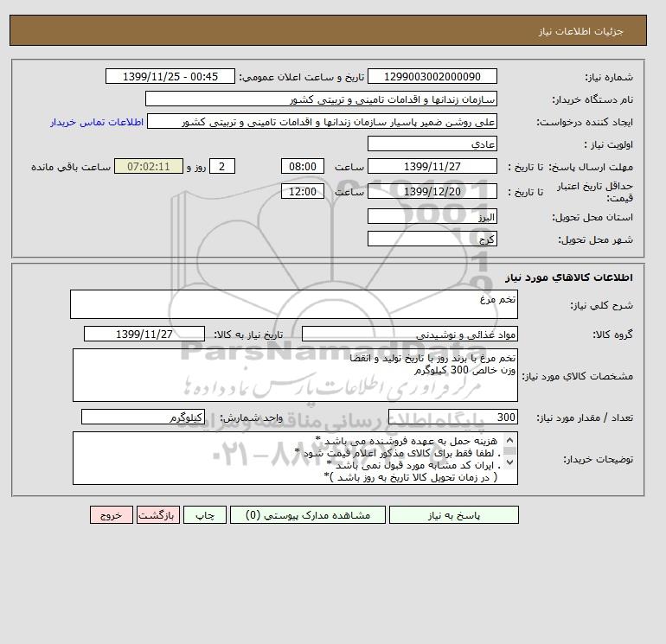Click the شهر محل تحویل label

[595, 239]
